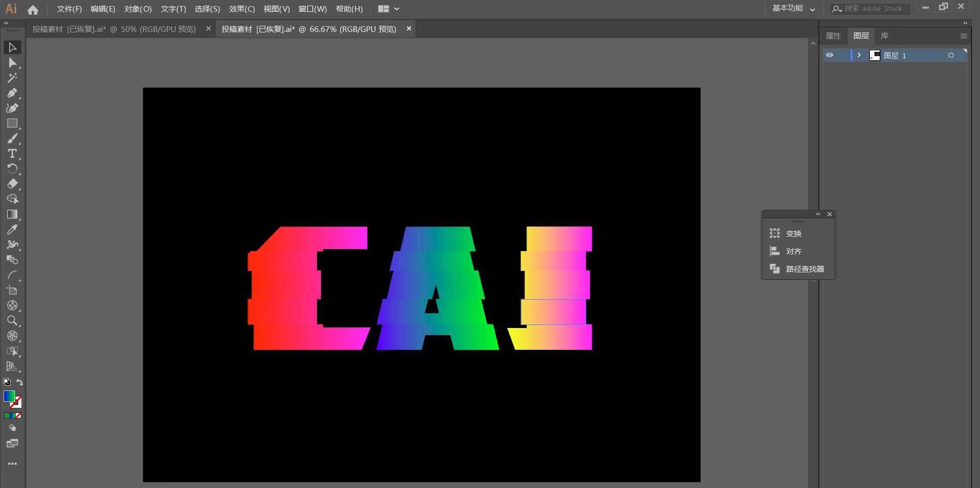The width and height of the screenshot is (980, 488).
Task: Close the 50% document tab
Action: [208, 29]
